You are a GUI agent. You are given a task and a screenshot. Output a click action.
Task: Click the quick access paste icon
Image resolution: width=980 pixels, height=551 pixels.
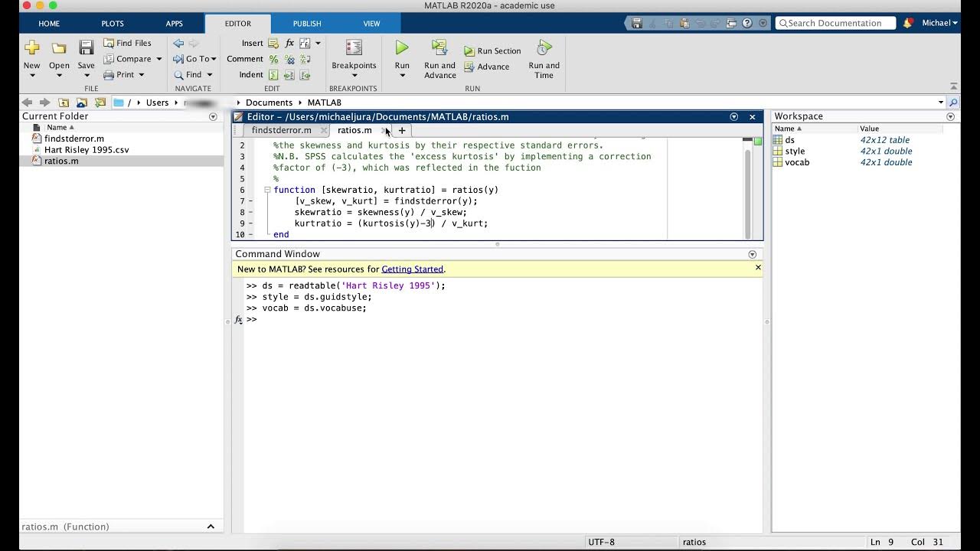pyautogui.click(x=684, y=23)
